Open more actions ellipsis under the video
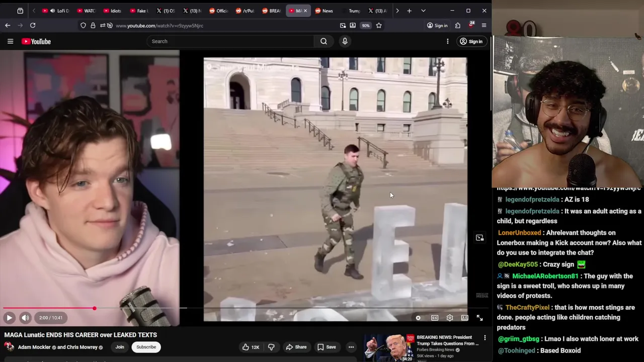Image resolution: width=644 pixels, height=362 pixels. (x=351, y=347)
